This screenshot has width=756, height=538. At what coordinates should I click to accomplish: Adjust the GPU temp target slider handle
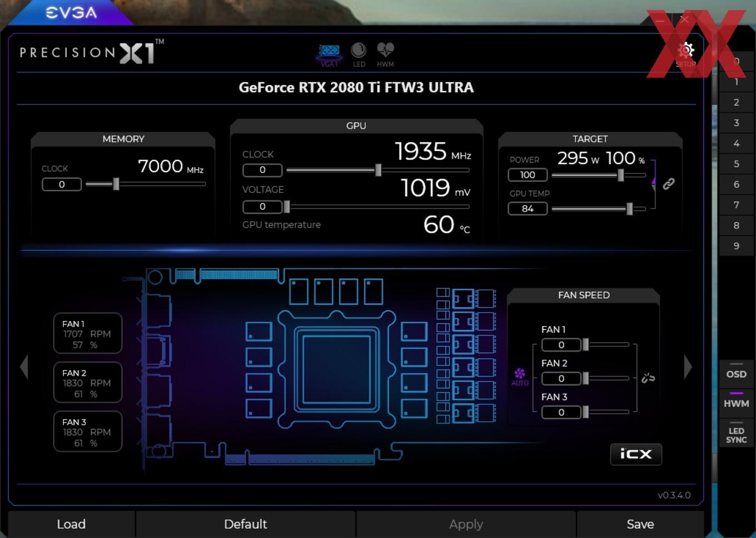630,209
